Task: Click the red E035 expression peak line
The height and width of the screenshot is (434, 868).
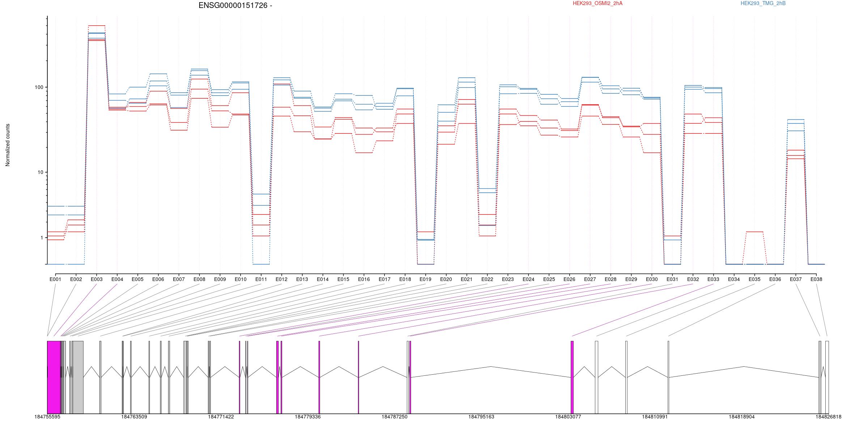Action: [x=754, y=231]
